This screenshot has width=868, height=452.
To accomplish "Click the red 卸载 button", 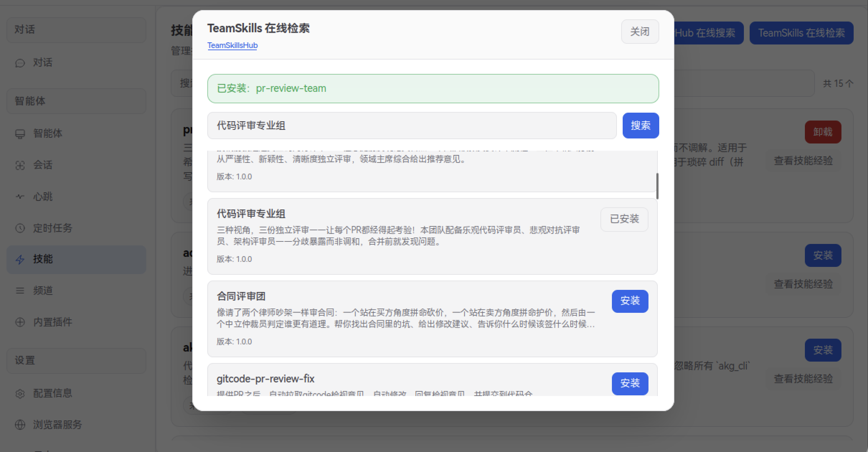I will [x=823, y=132].
